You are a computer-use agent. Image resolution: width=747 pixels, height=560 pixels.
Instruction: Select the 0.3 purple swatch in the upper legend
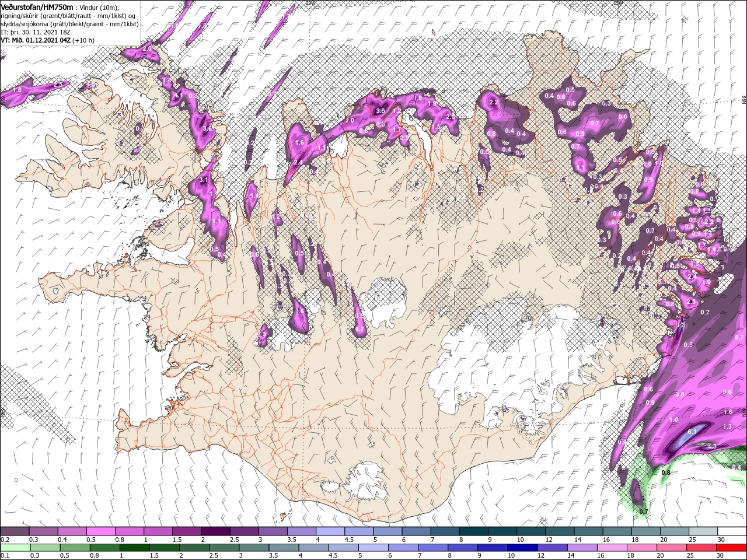tap(43, 531)
